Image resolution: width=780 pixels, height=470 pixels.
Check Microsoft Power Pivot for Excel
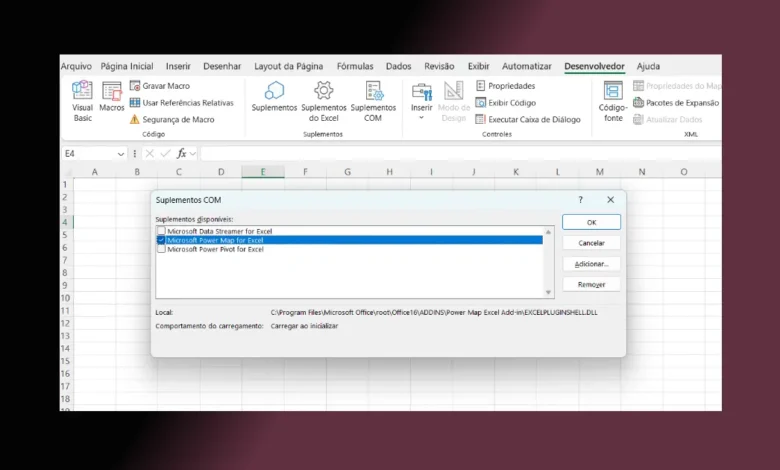[x=161, y=249]
